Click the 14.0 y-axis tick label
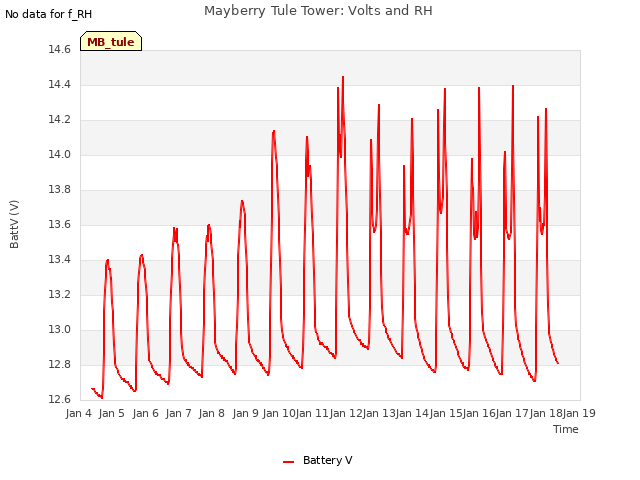The width and height of the screenshot is (640, 480). [60, 155]
